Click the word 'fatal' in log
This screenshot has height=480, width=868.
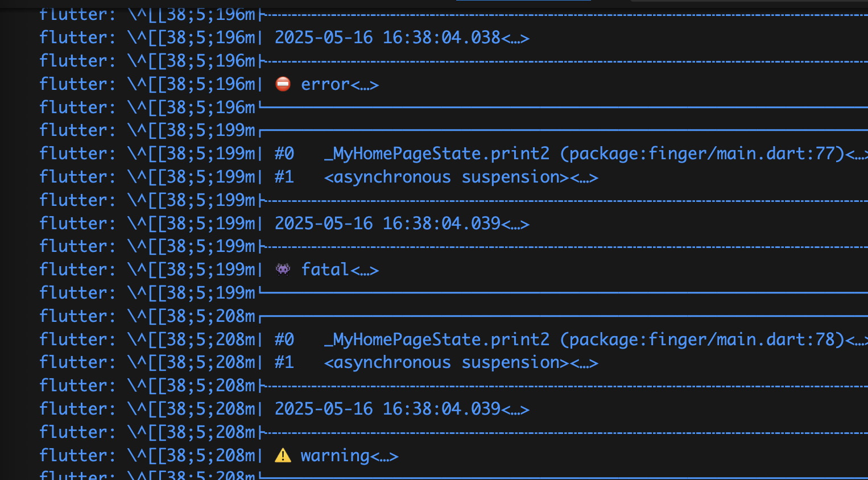pyautogui.click(x=325, y=269)
